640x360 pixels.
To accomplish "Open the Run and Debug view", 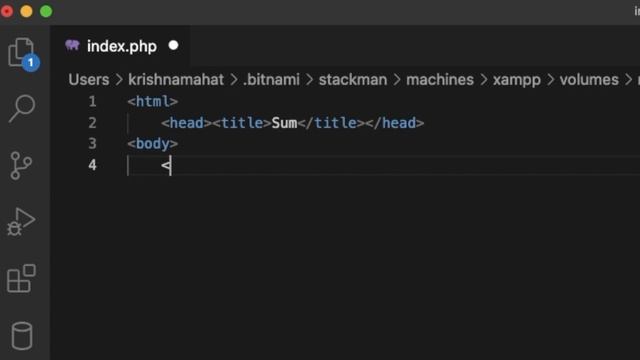I will tap(21, 222).
